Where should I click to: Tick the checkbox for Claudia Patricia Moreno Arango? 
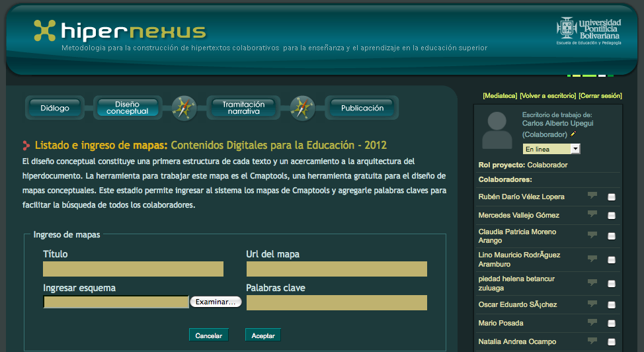point(612,236)
